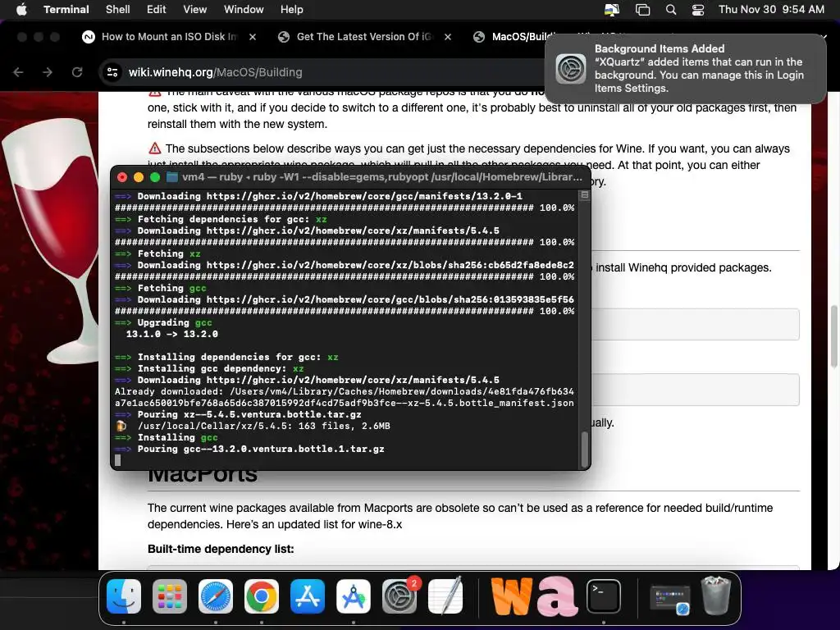This screenshot has width=840, height=630.
Task: Open the Trash from the Dock
Action: (x=716, y=596)
